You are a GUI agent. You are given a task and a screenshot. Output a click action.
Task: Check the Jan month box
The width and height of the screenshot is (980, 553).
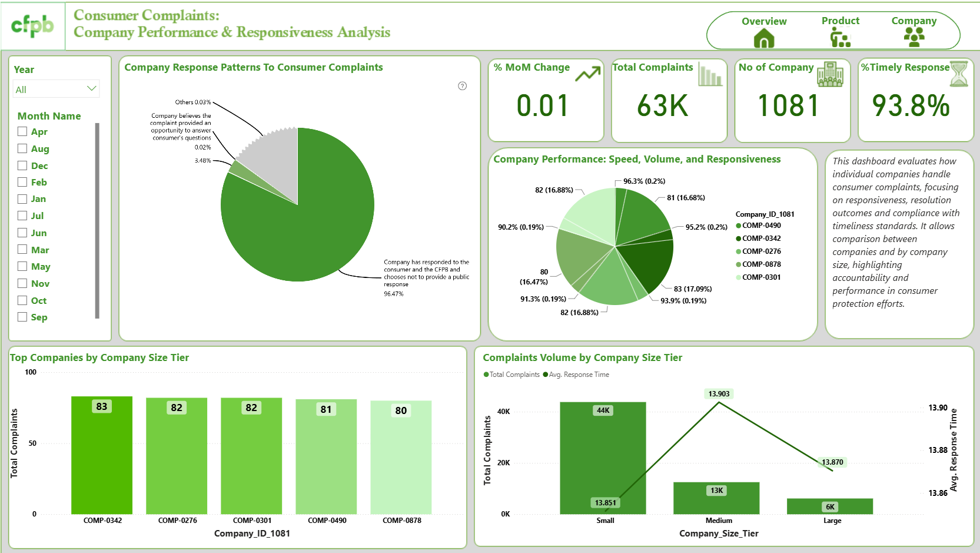(x=22, y=199)
